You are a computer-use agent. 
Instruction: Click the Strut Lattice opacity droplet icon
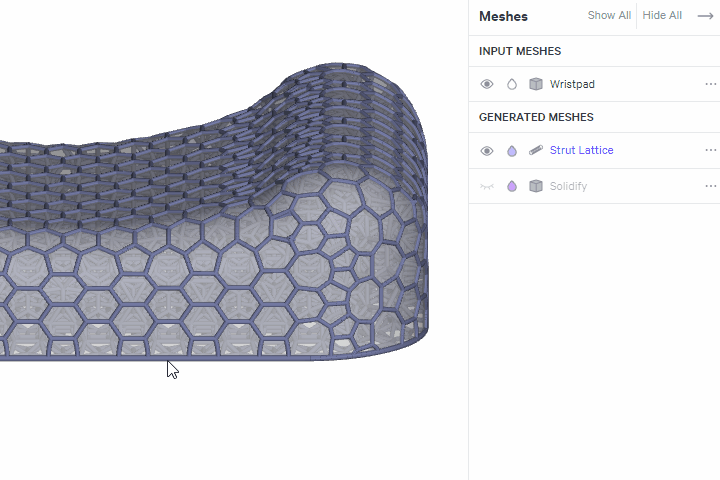(512, 151)
